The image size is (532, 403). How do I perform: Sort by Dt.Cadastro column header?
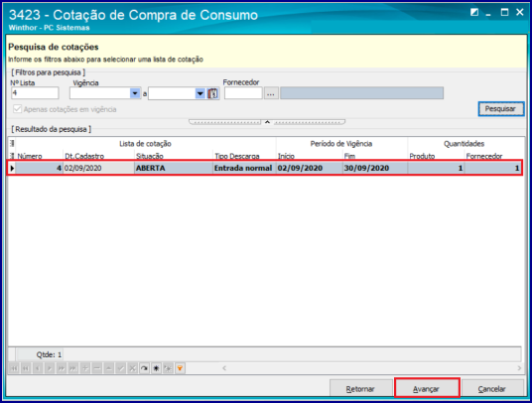tap(98, 156)
